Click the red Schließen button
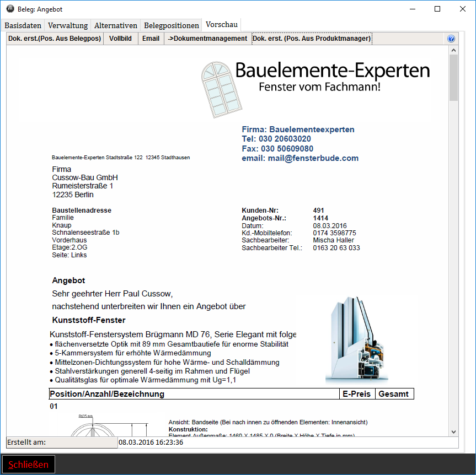This screenshot has height=475, width=476. 28,465
